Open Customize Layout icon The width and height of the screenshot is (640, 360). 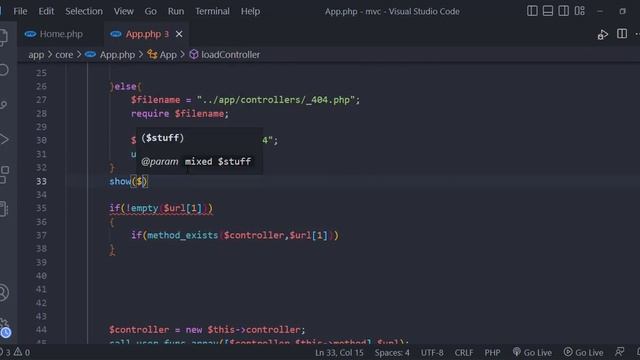point(580,11)
